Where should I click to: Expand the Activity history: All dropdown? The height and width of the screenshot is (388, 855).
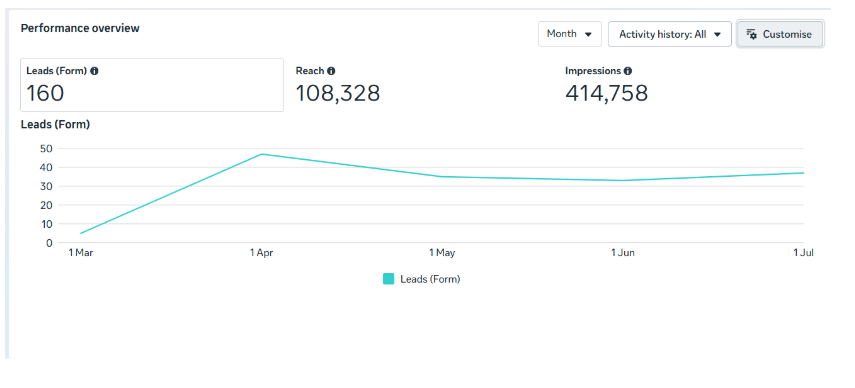[x=670, y=34]
